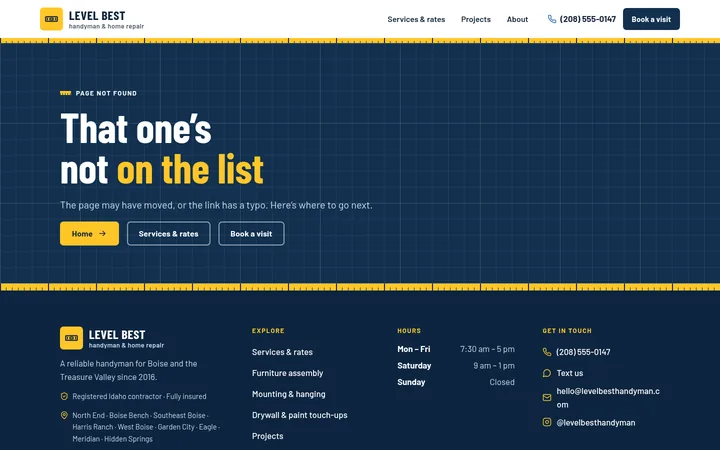Click the 7:30 am – 5 pm value
Screen dimensions: 720x450
coord(487,349)
